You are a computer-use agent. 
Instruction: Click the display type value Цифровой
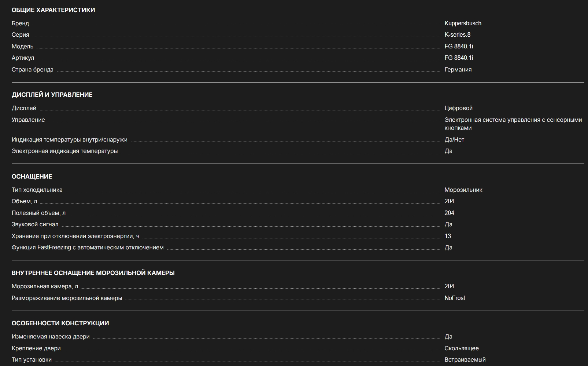pos(458,108)
